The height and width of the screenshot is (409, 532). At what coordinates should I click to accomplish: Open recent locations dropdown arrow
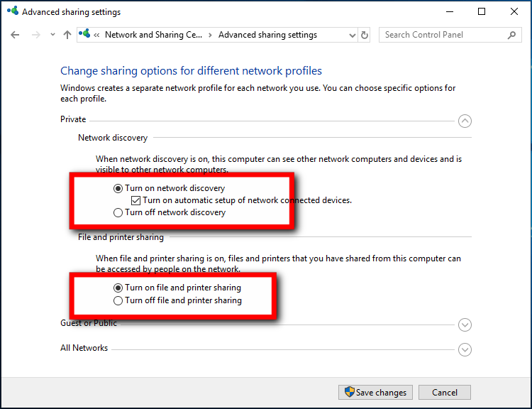coord(52,35)
